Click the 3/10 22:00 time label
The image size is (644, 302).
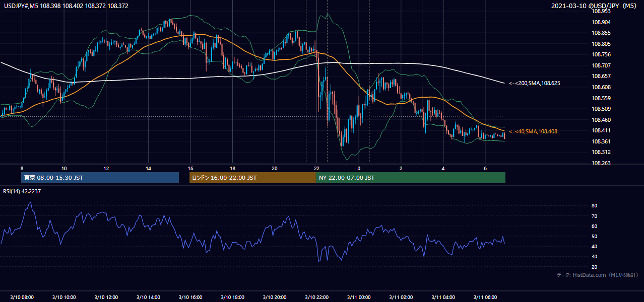pos(316,297)
